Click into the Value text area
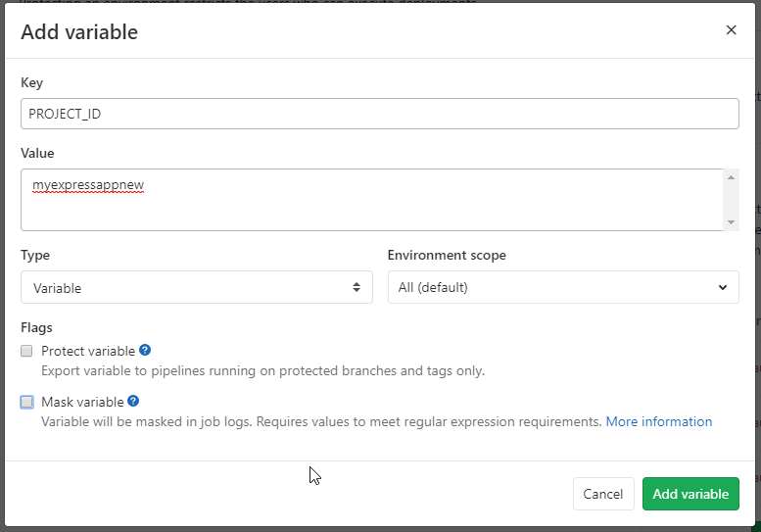Screen dimensions: 761x532 click(x=372, y=200)
